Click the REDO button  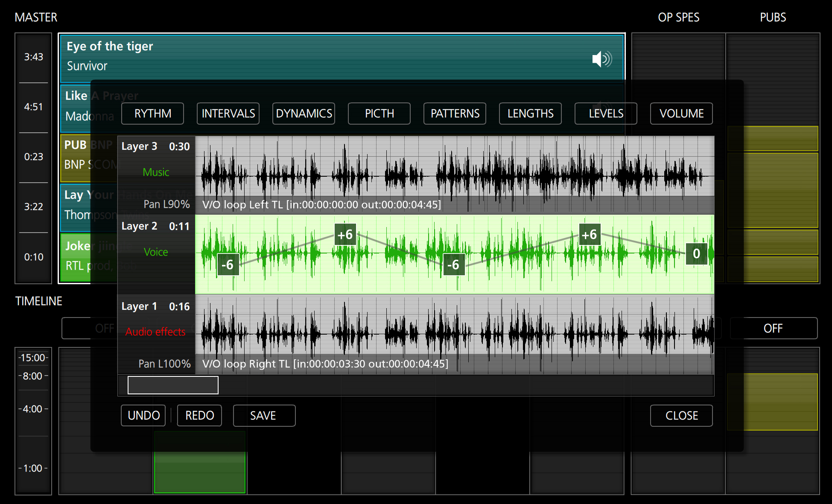(x=199, y=416)
